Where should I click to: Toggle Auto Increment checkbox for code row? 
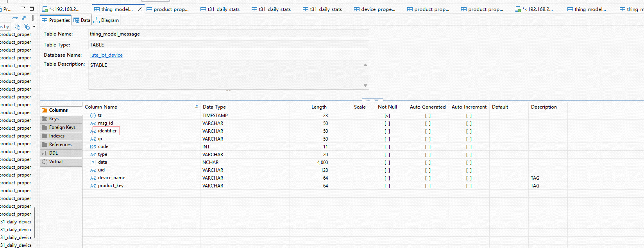click(x=469, y=147)
